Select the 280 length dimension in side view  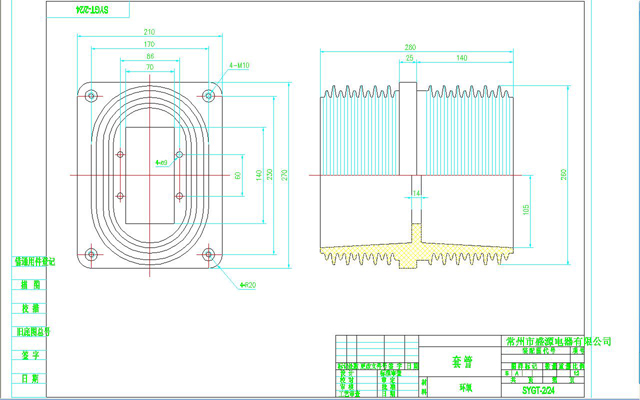point(410,46)
